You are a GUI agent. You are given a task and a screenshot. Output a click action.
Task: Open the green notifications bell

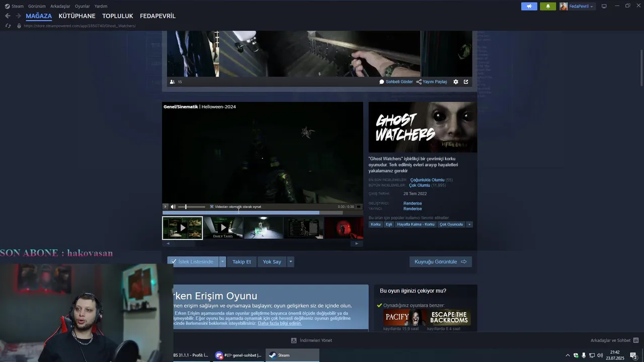(548, 6)
